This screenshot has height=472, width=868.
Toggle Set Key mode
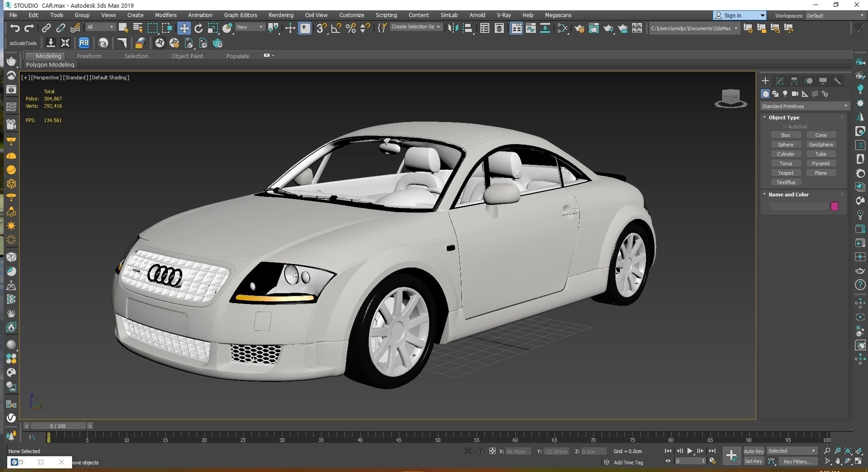[754, 461]
